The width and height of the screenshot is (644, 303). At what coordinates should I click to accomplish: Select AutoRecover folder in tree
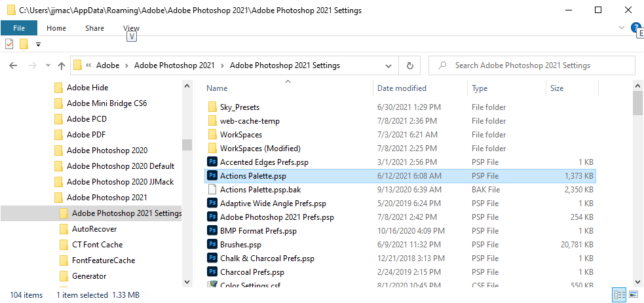click(x=88, y=229)
